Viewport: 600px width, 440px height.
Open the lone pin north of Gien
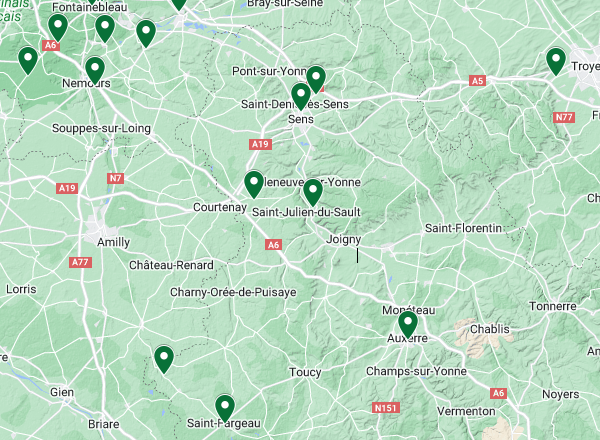[x=164, y=359]
